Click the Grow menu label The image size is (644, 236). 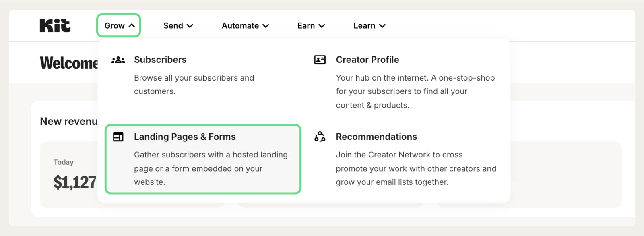(114, 26)
